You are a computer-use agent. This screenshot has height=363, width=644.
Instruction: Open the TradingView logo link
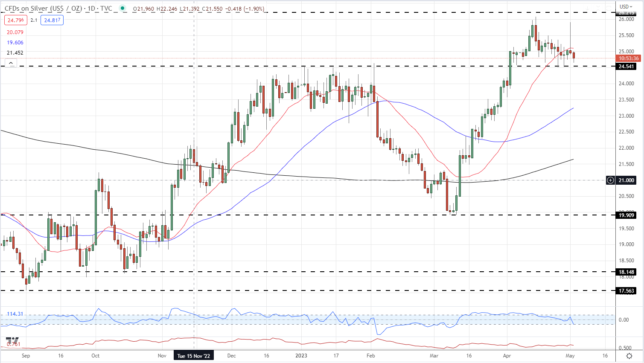click(x=12, y=341)
